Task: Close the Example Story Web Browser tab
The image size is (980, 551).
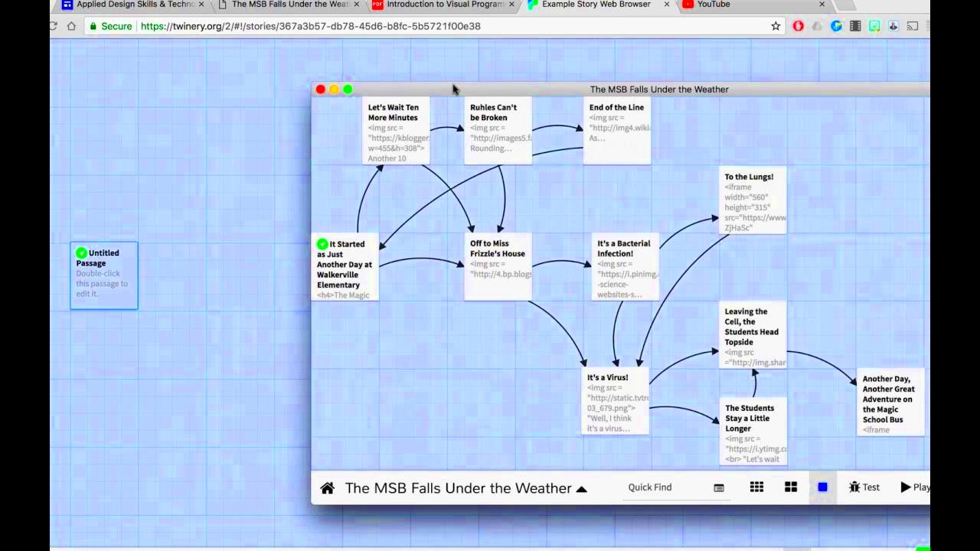Action: tap(666, 5)
